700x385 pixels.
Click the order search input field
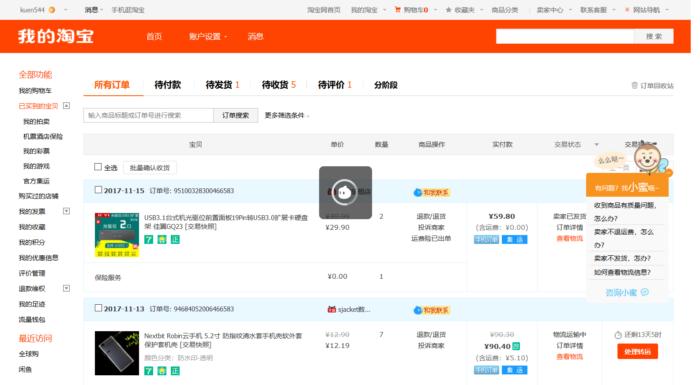click(x=148, y=115)
